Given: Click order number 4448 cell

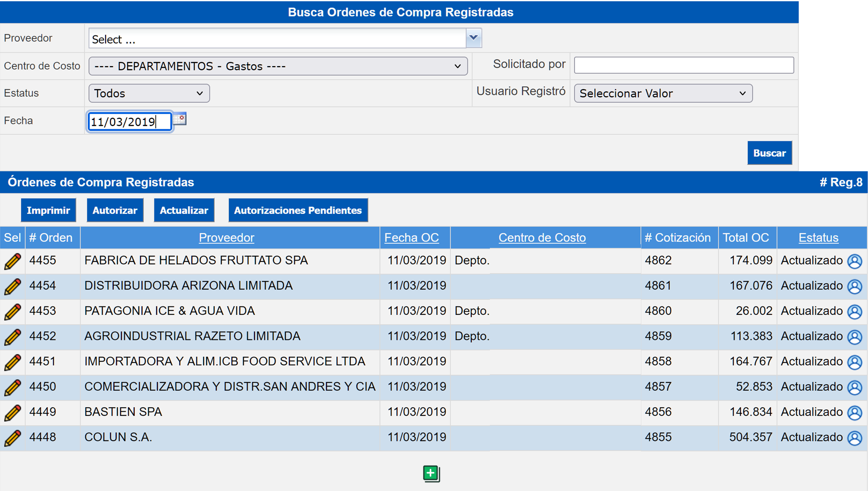Looking at the screenshot, I should pos(43,437).
